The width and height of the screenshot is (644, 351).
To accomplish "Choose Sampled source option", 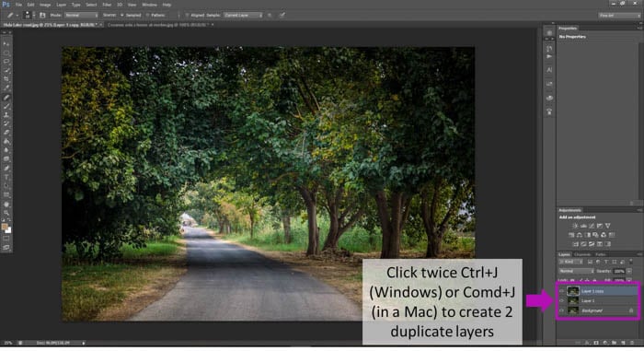I will tap(131, 15).
